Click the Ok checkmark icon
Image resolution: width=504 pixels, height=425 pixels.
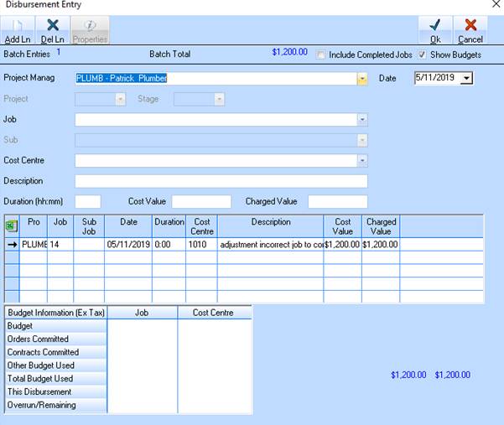point(434,30)
